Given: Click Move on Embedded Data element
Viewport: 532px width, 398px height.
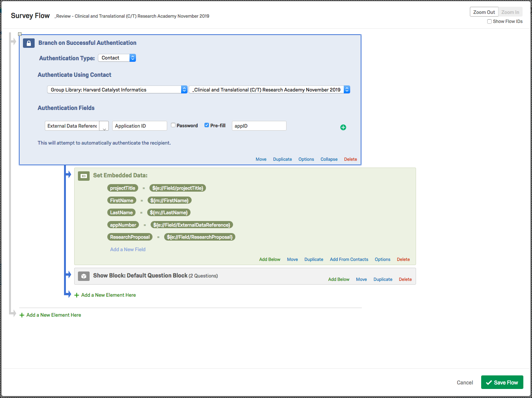Looking at the screenshot, I should click(x=292, y=259).
